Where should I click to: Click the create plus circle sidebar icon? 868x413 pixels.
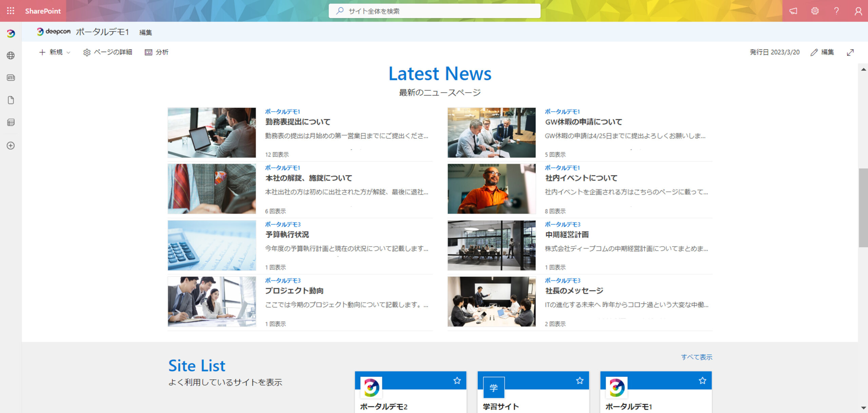coord(11,145)
